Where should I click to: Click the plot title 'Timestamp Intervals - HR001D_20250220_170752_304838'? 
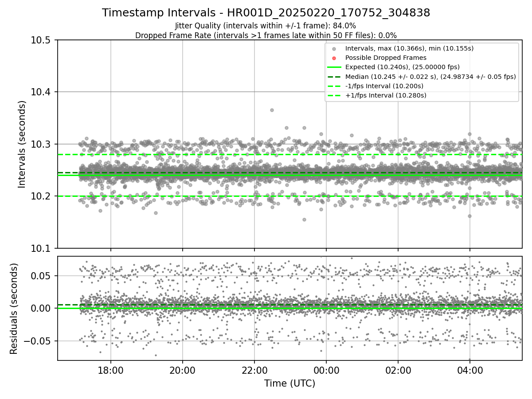(266, 13)
